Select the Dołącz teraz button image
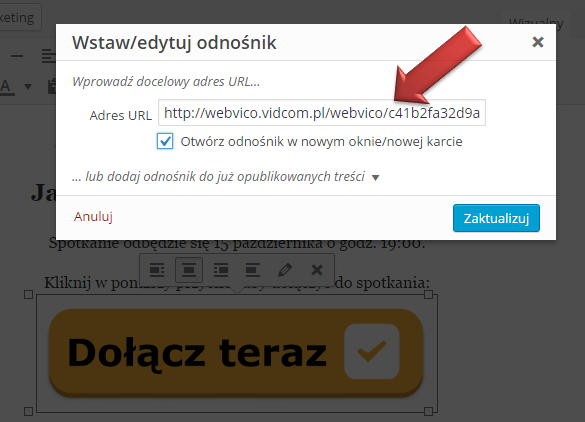The width and height of the screenshot is (585, 422). pos(236,353)
